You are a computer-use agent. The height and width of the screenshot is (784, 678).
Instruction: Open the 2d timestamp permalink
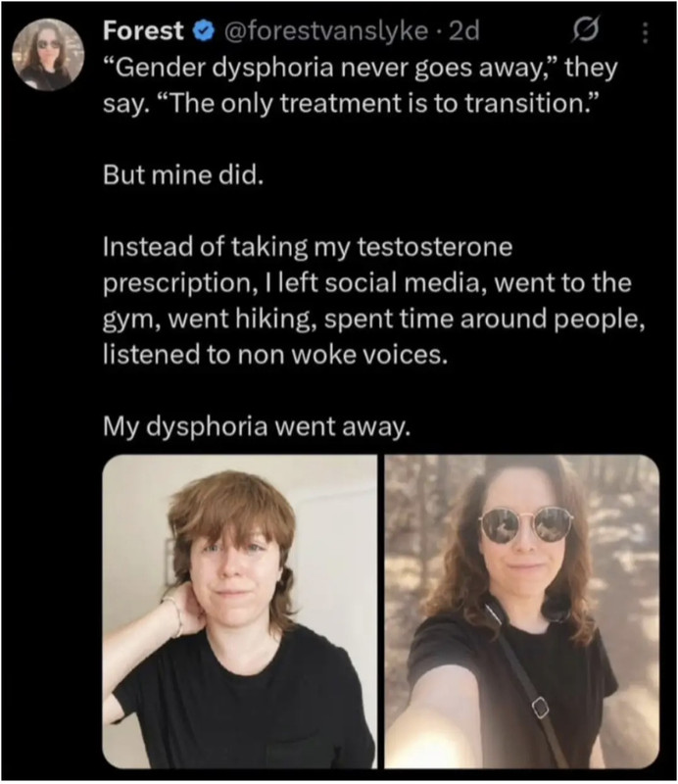click(x=464, y=31)
